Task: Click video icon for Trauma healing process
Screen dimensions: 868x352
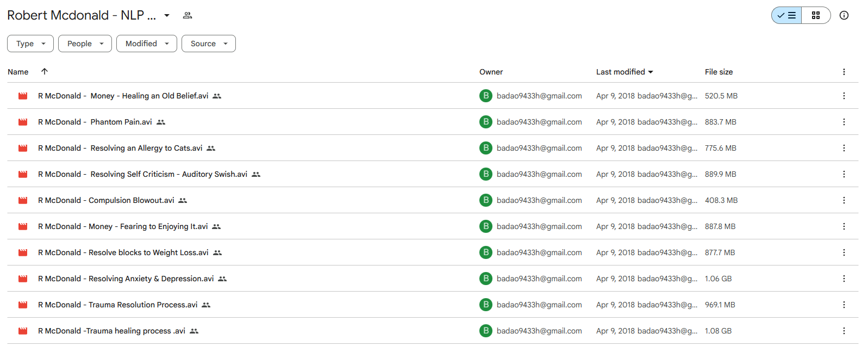Action: (23, 331)
